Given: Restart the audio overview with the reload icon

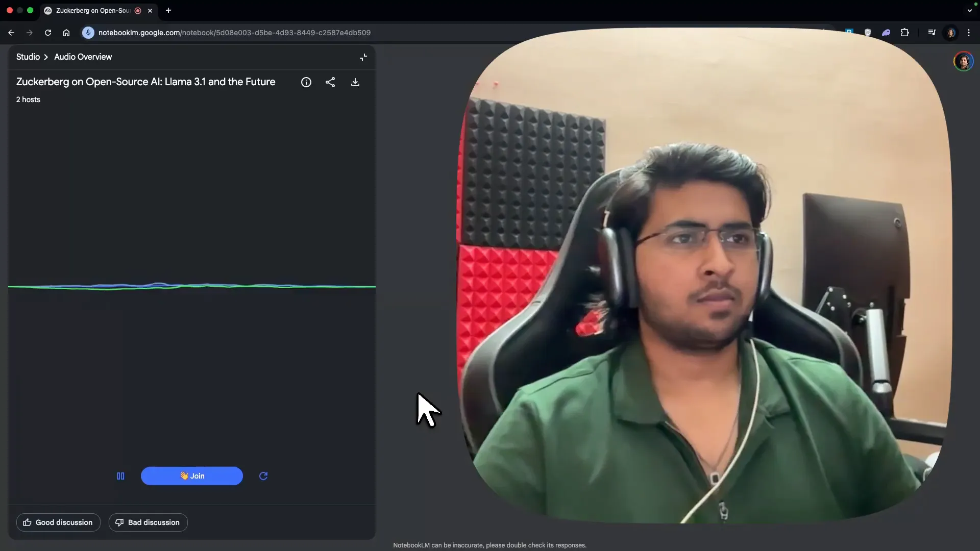Looking at the screenshot, I should coord(263,476).
